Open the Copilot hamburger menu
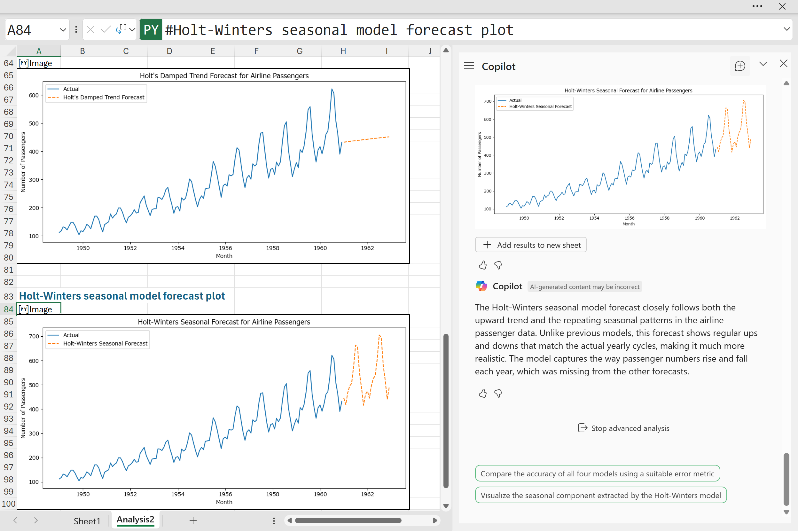 (469, 66)
